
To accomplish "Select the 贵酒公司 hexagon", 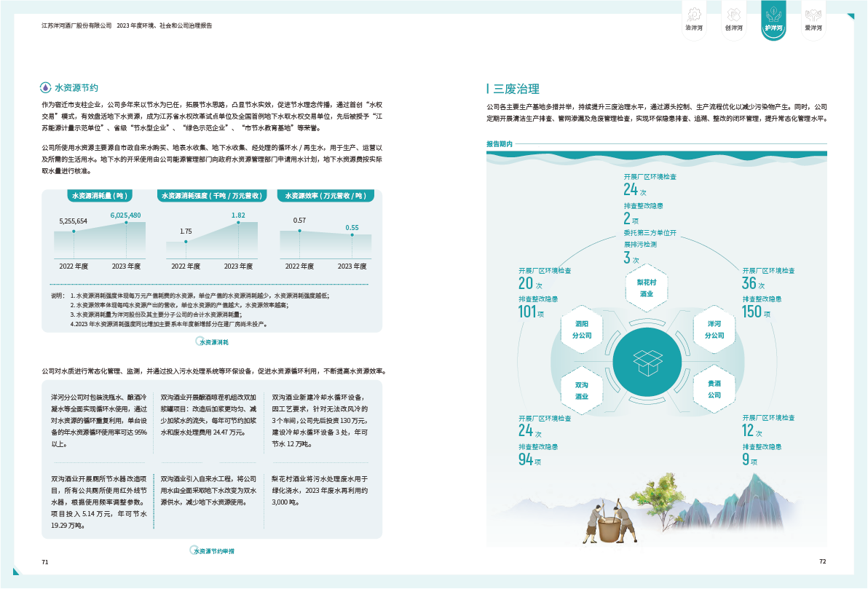I will point(714,389).
